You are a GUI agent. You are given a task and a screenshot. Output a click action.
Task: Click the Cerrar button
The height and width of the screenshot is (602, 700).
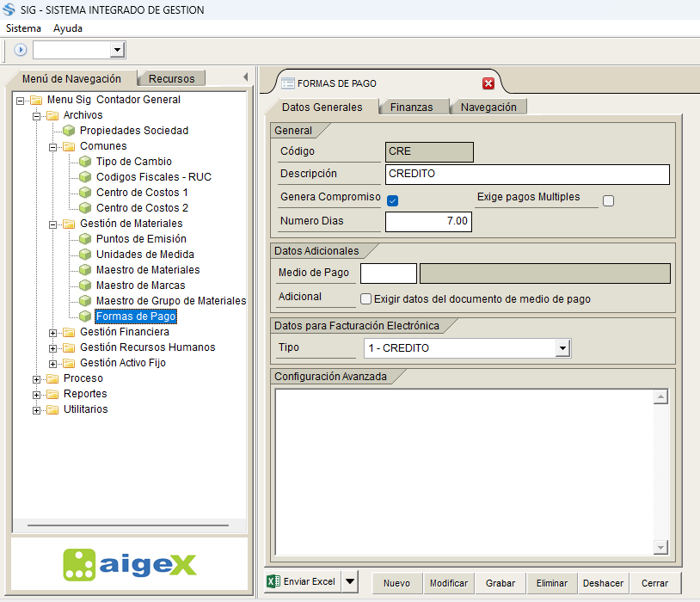[655, 583]
